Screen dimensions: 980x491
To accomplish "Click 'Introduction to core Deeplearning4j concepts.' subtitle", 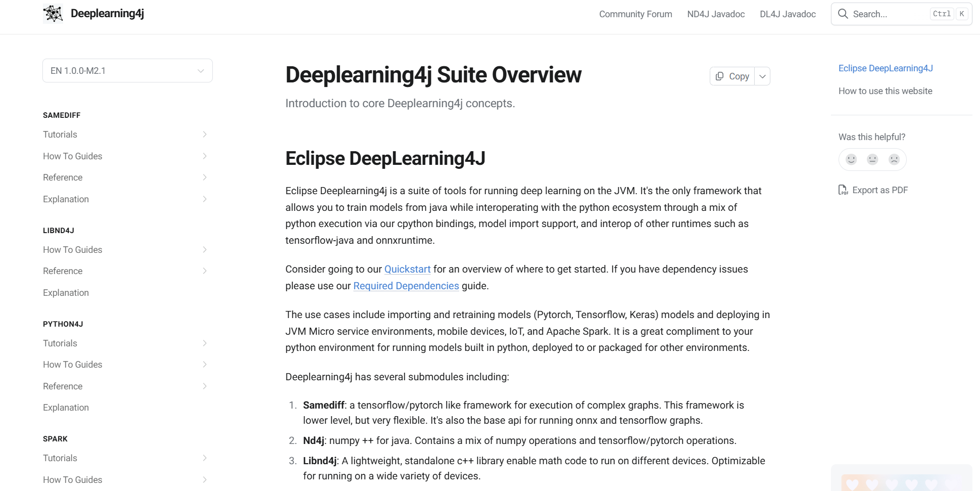I will [x=400, y=103].
